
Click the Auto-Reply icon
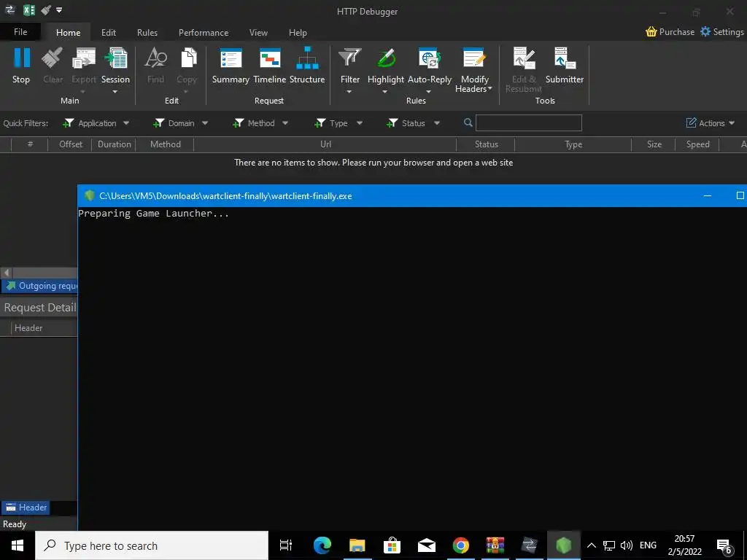coord(429,58)
